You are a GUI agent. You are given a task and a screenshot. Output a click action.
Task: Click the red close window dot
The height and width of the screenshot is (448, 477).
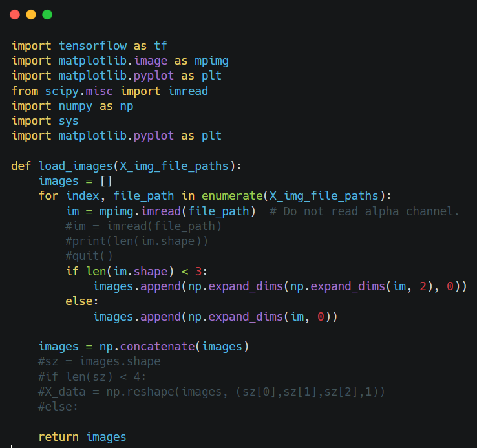point(15,15)
